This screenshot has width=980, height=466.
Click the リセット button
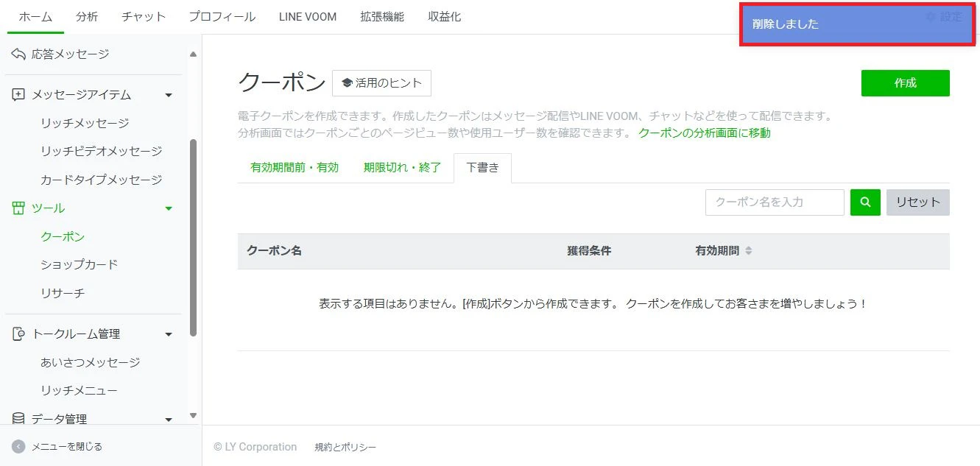click(918, 202)
